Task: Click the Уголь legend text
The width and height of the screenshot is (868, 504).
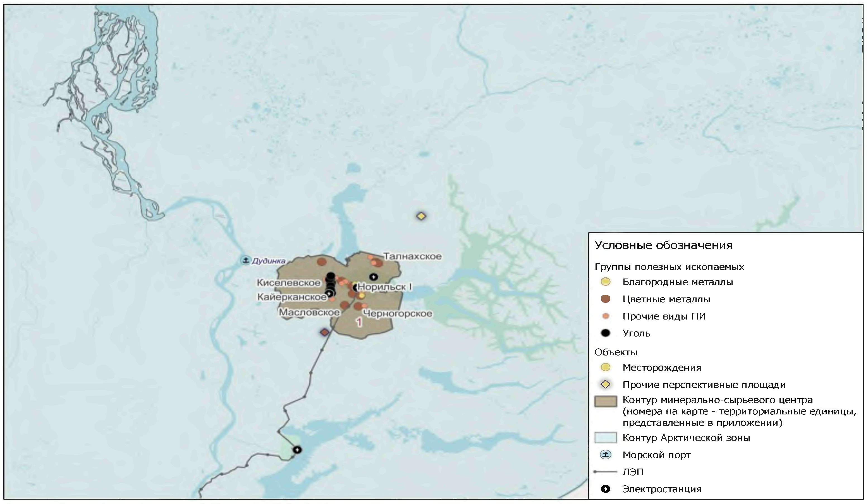Action: [x=637, y=333]
